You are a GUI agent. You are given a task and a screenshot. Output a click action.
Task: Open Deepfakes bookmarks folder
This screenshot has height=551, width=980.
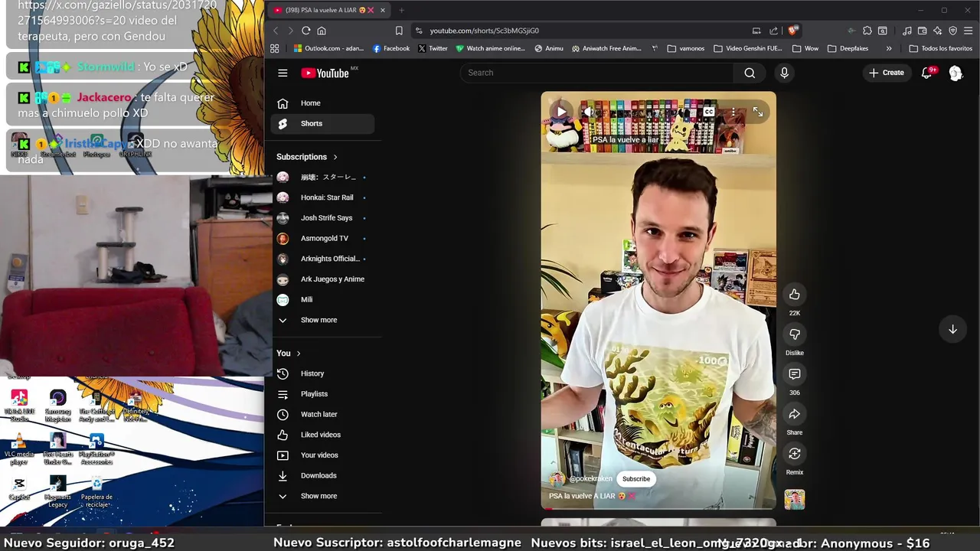(x=847, y=48)
